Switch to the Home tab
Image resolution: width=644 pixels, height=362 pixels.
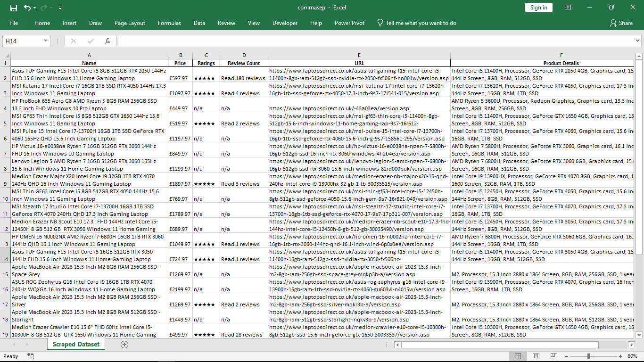tap(42, 23)
